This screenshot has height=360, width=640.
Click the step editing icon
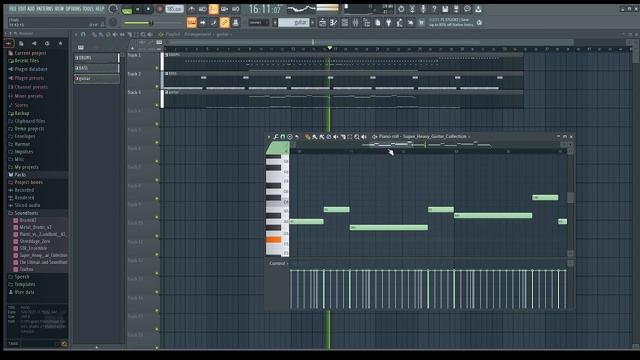213,22
